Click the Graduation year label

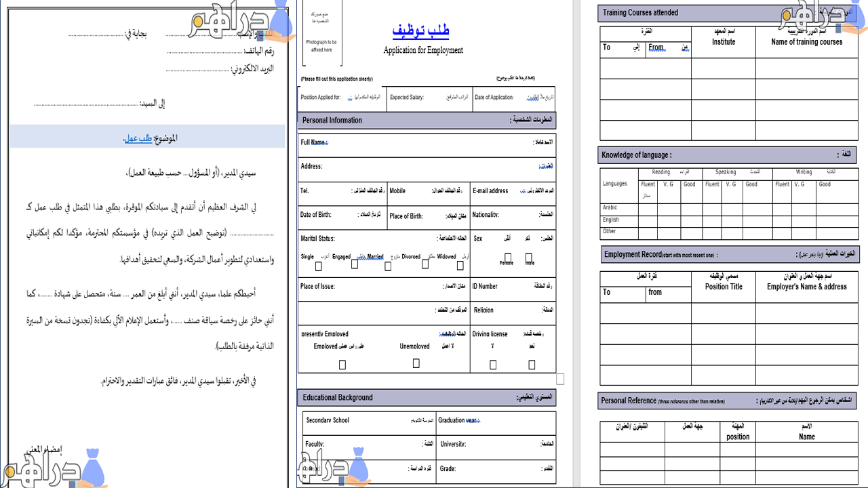pyautogui.click(x=459, y=420)
